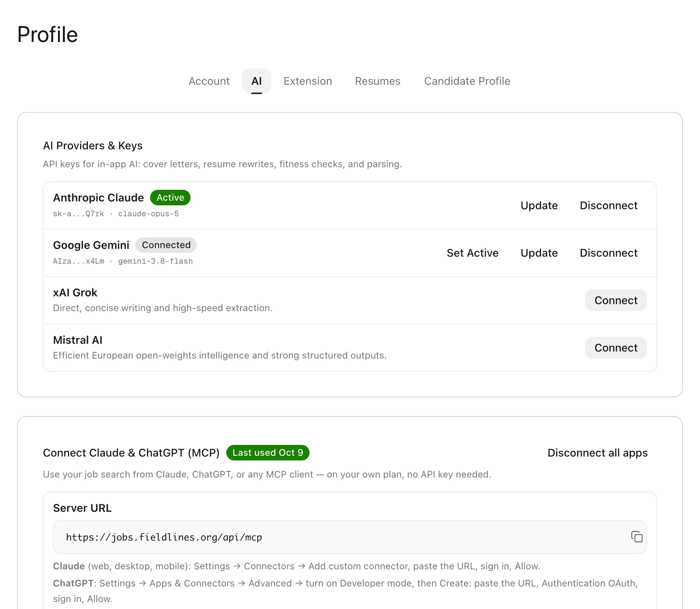Click the Google Gemini provider name

91,245
